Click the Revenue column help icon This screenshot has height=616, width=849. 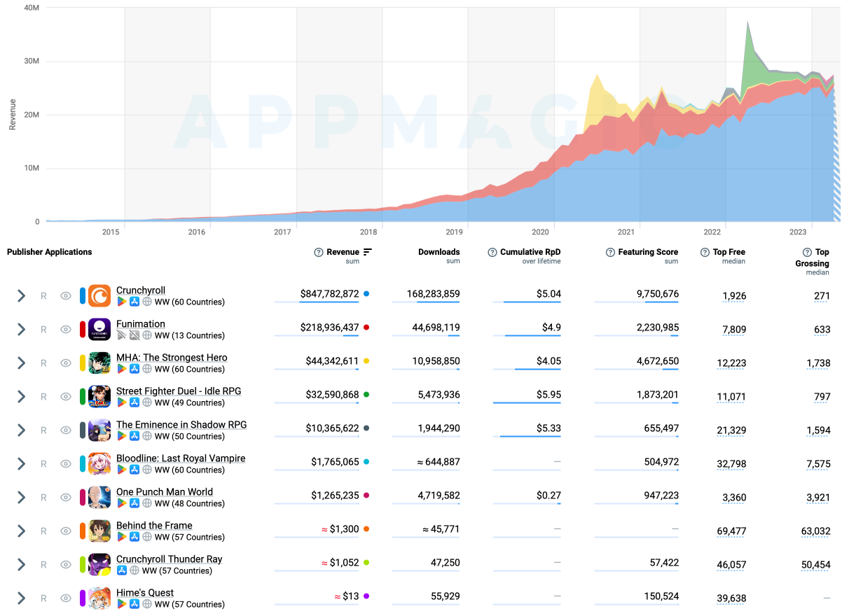coord(319,253)
